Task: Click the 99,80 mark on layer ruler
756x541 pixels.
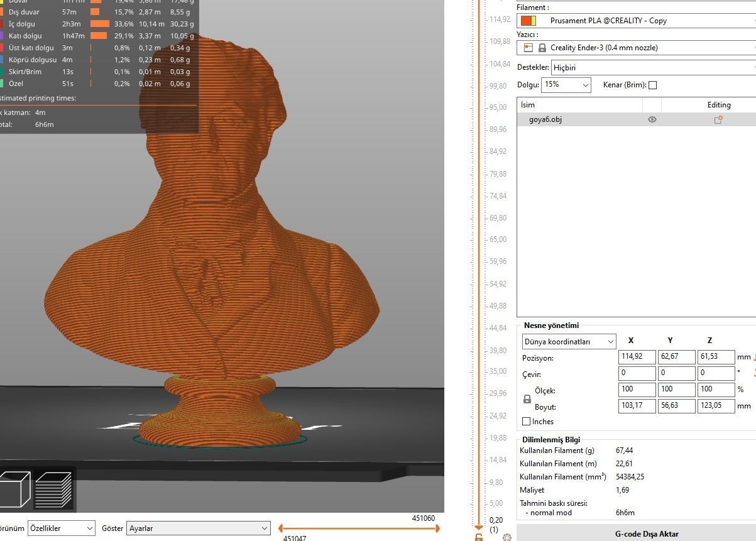Action: [x=498, y=86]
